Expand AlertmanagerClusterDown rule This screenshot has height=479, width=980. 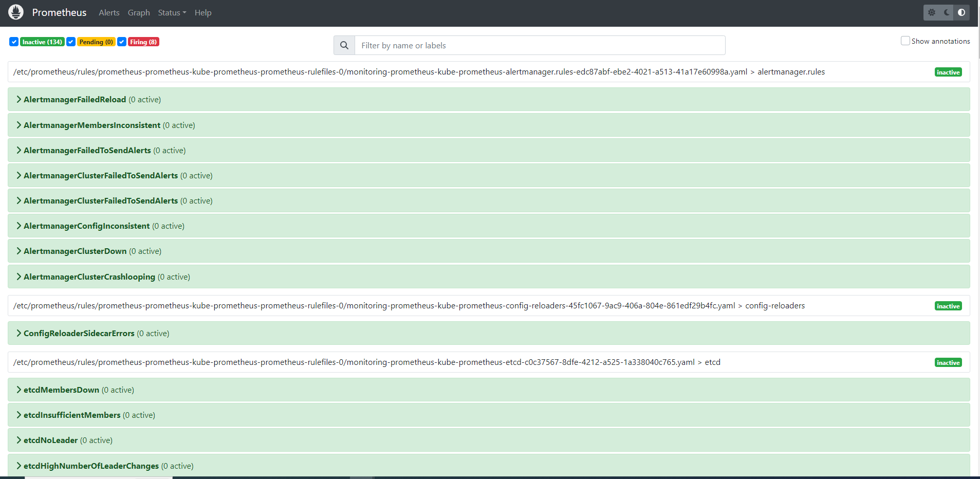489,251
